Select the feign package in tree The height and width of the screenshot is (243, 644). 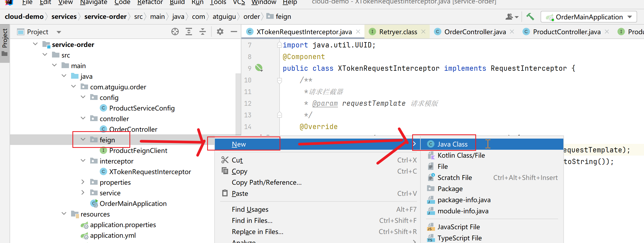pyautogui.click(x=103, y=140)
